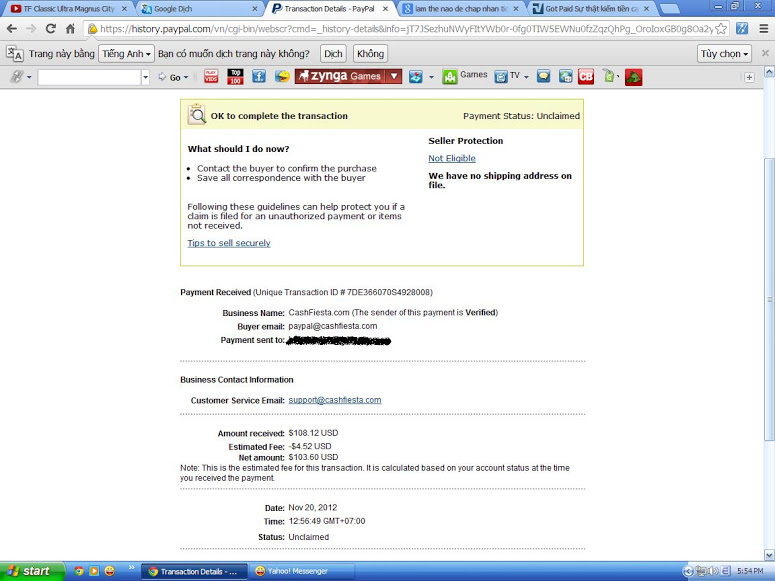Open the new tab button

tap(669, 9)
